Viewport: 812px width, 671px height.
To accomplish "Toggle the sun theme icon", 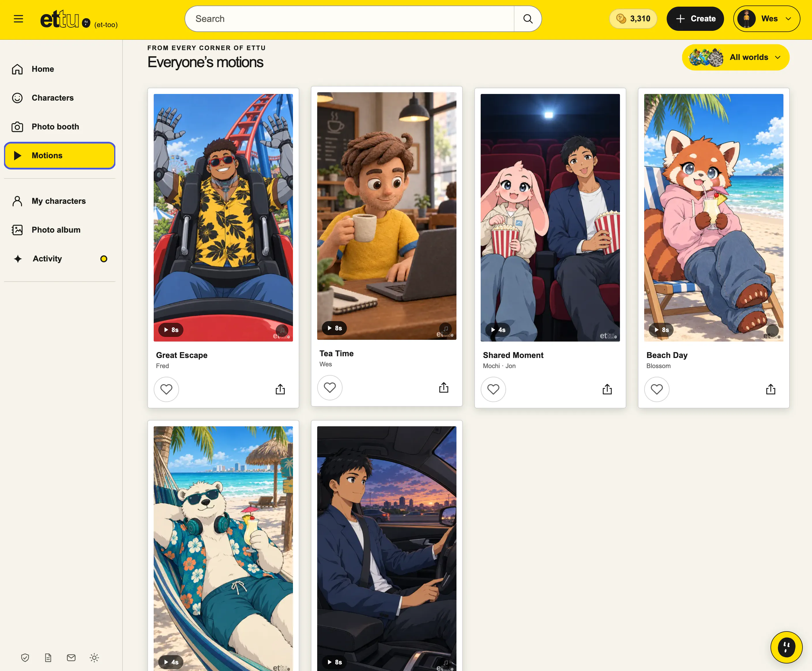I will click(x=94, y=657).
